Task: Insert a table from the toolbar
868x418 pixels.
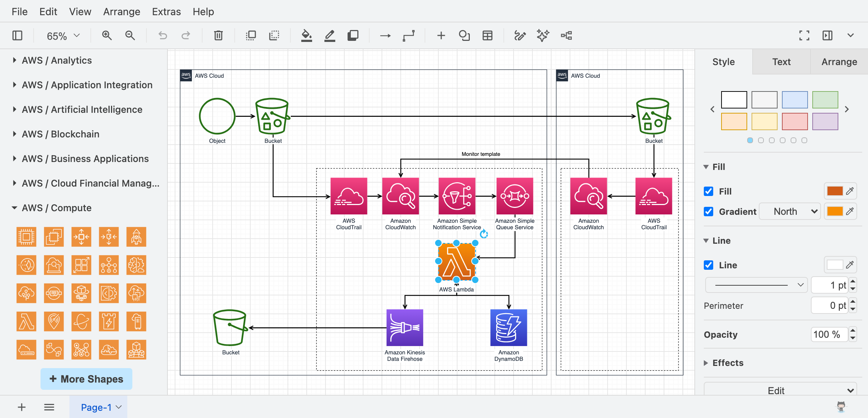Action: coord(488,35)
